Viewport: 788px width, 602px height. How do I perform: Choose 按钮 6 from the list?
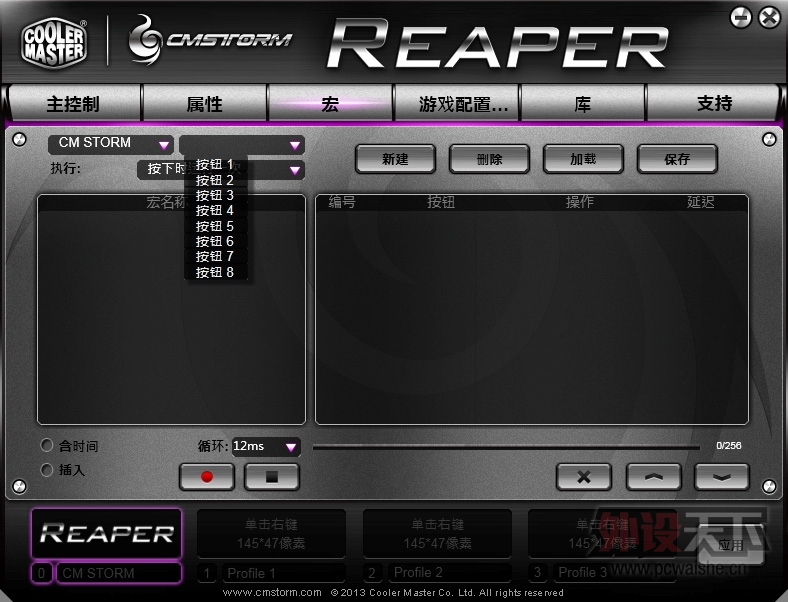point(216,241)
